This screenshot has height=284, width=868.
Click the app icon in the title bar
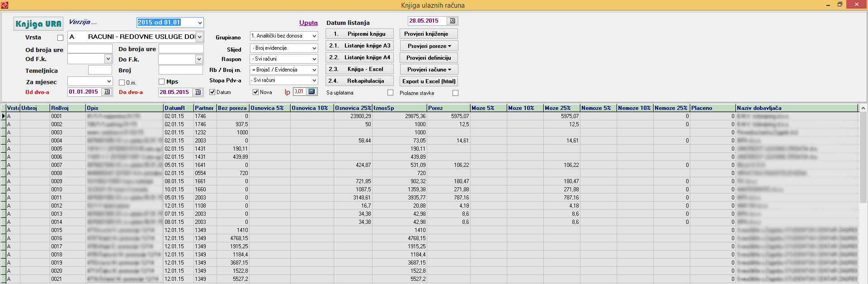(x=5, y=5)
